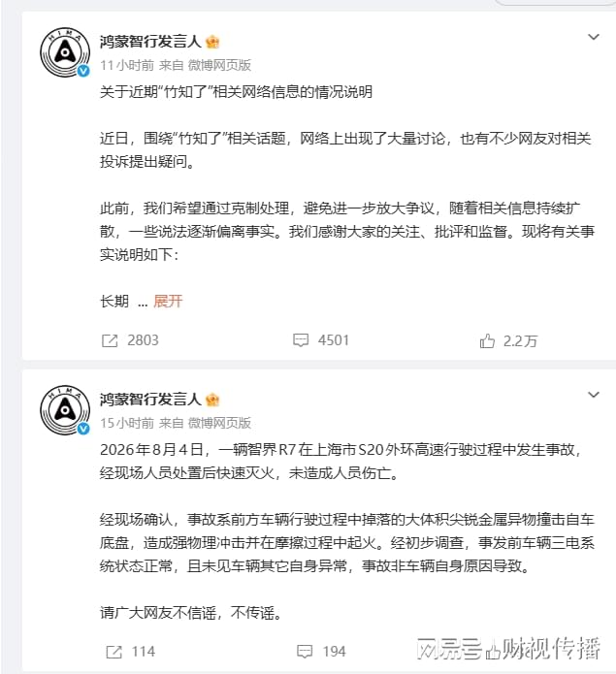Click blue verified badge on second avatar
Image resolution: width=616 pixels, height=674 pixels.
[x=83, y=429]
